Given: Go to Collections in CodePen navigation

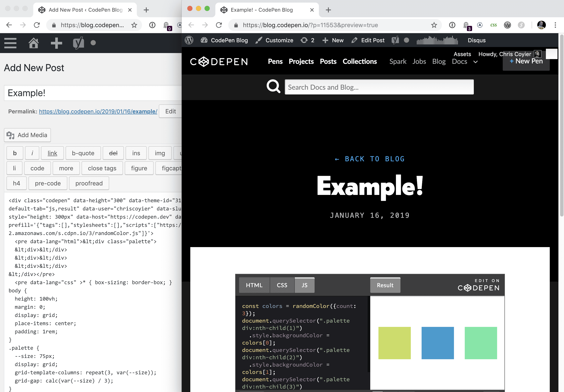Looking at the screenshot, I should pos(360,61).
